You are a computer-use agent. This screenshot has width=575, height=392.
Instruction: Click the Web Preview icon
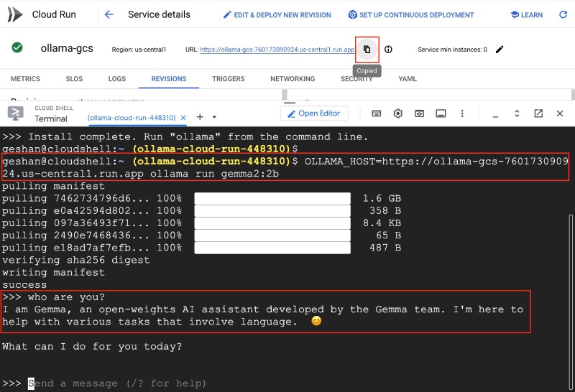419,113
